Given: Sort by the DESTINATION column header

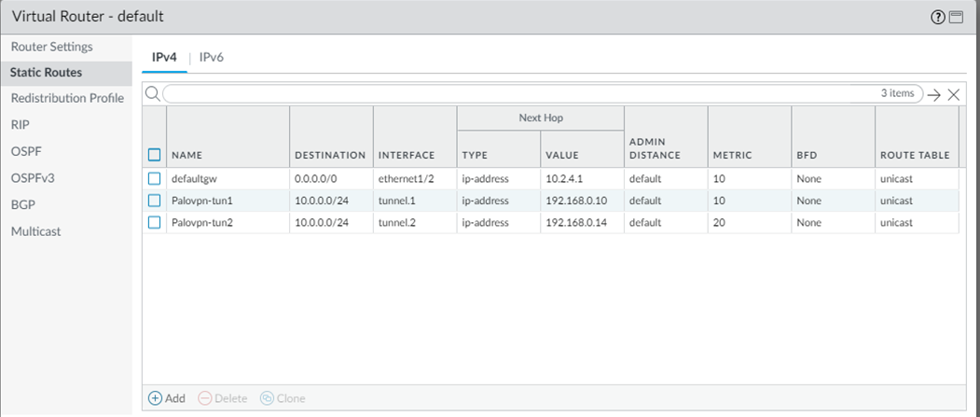Looking at the screenshot, I should [x=330, y=155].
